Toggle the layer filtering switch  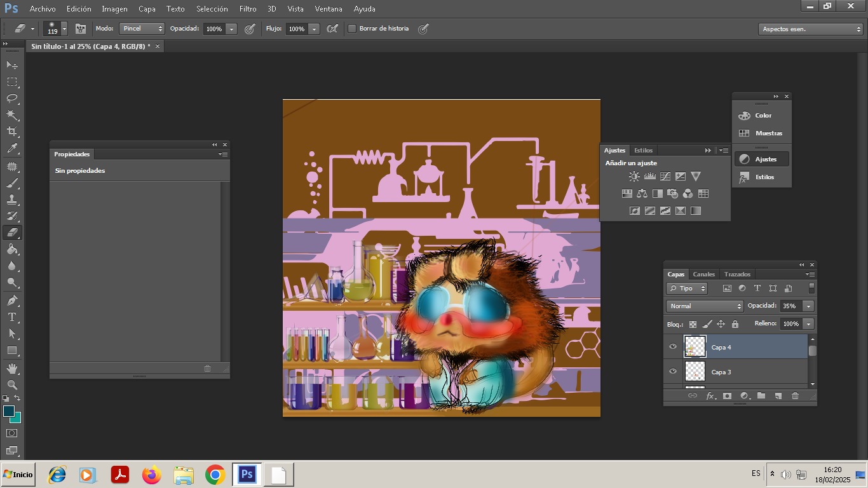point(811,288)
